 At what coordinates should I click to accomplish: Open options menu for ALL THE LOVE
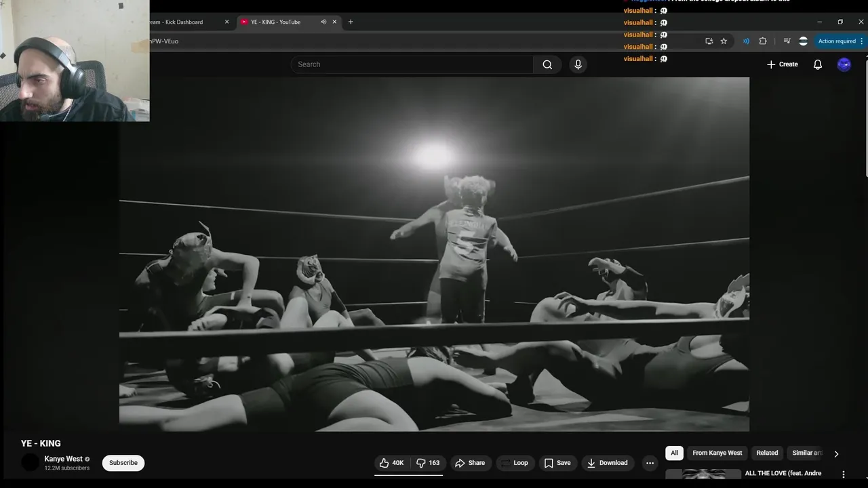(844, 474)
